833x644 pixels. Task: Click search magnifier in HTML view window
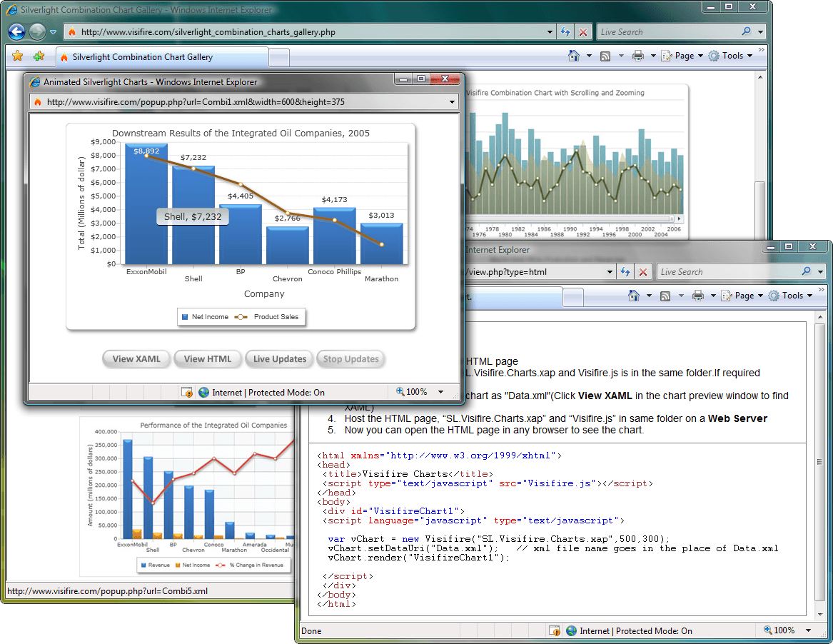pos(807,271)
